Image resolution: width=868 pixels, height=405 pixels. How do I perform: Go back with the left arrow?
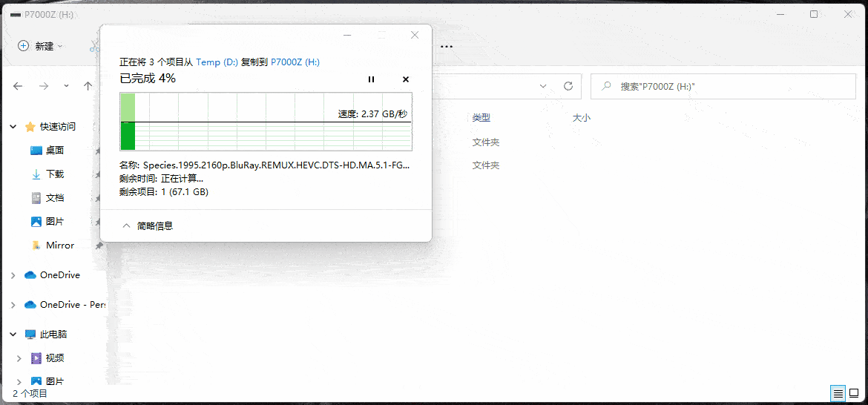click(x=18, y=86)
